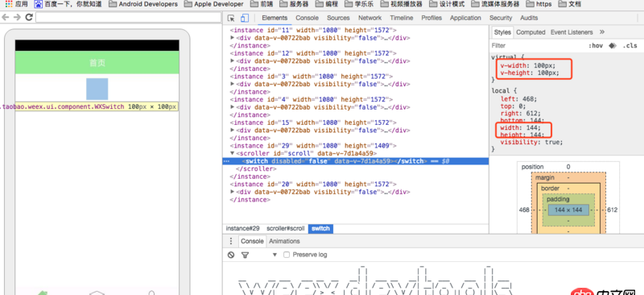
Task: Switch to the Computed sidebar tab
Action: (x=530, y=32)
